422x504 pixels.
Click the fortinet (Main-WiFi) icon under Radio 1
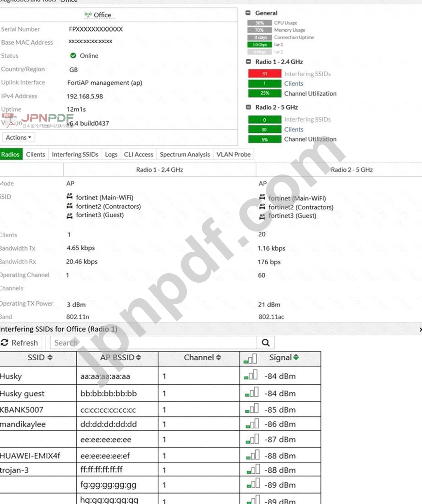coord(70,197)
